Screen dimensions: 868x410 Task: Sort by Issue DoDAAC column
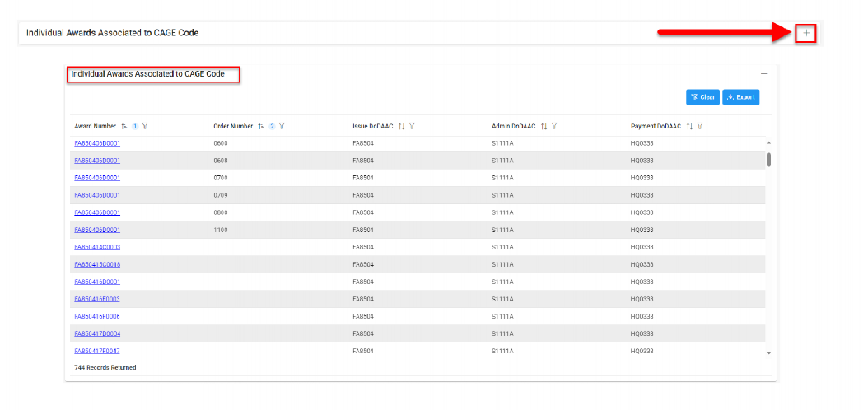pos(401,126)
